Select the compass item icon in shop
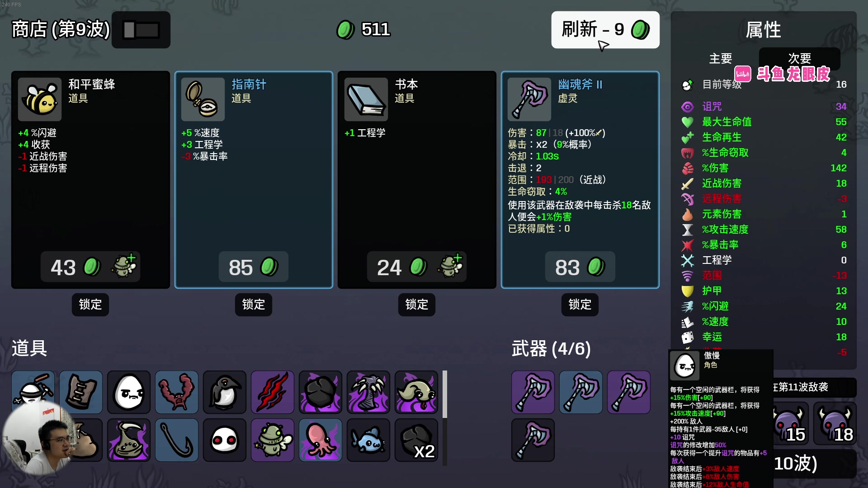 point(203,99)
